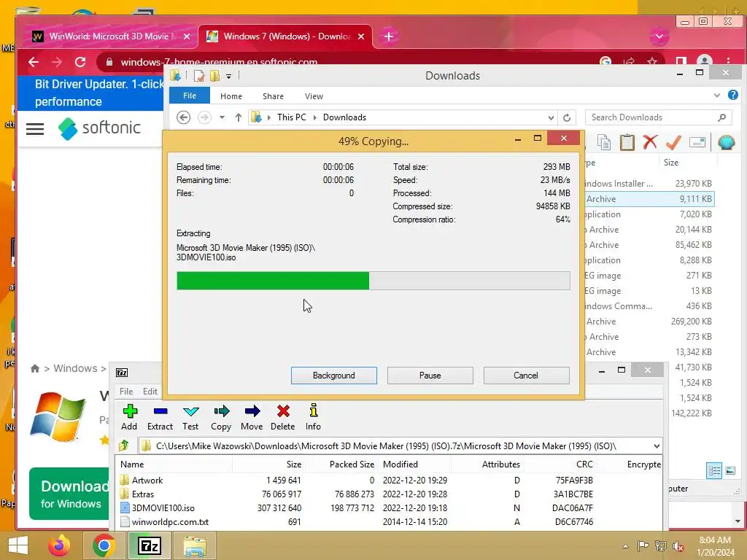
Task: Open the Explorer Share tab
Action: (x=273, y=96)
